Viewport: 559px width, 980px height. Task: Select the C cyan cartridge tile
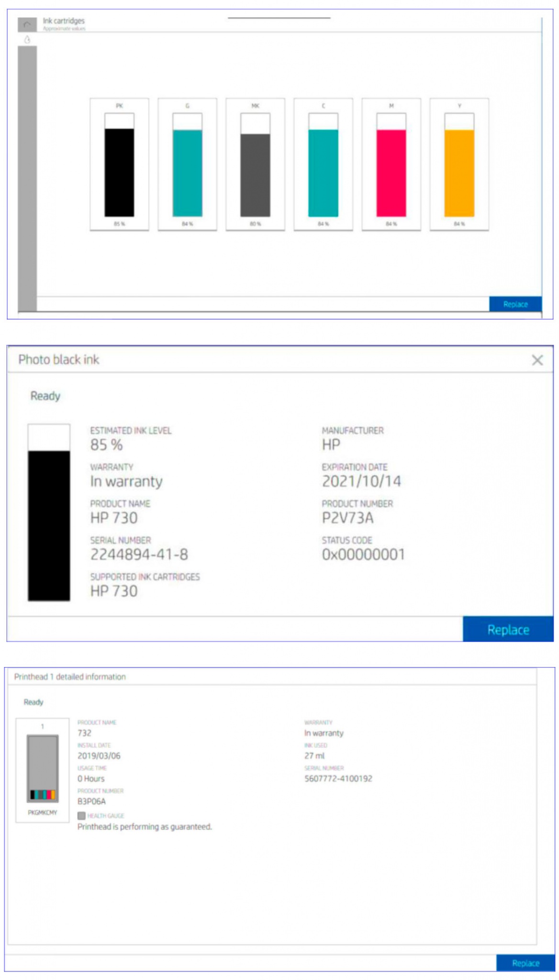click(x=323, y=165)
